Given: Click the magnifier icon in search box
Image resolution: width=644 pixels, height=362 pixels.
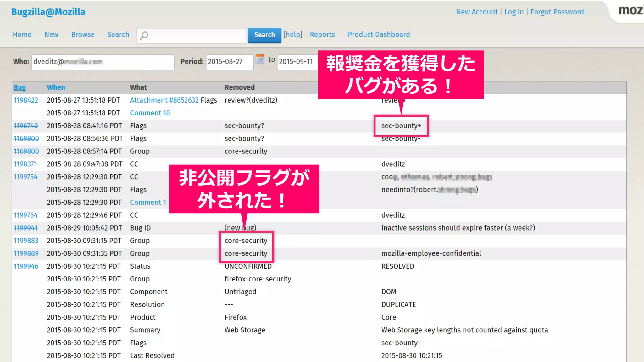Looking at the screenshot, I should click(x=144, y=36).
